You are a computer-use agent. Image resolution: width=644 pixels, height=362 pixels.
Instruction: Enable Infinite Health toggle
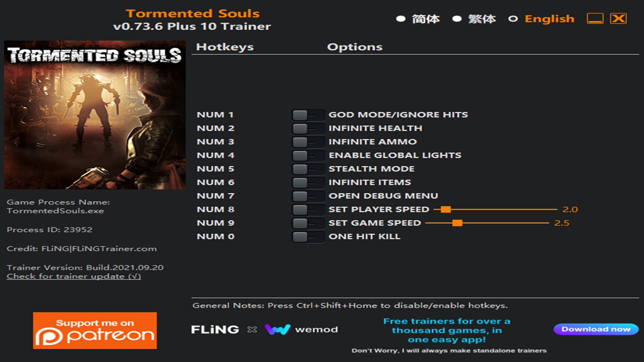(308, 128)
